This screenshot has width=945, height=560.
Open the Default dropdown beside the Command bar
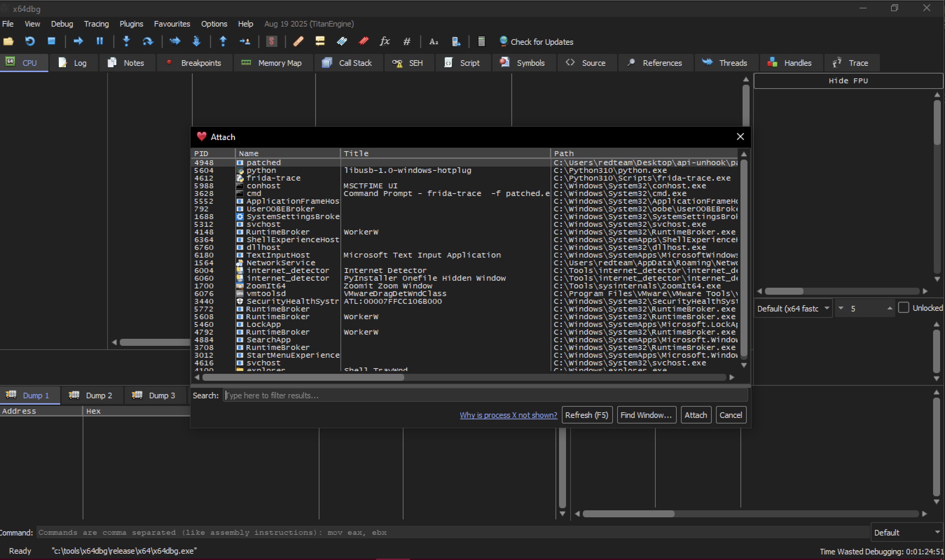pos(907,532)
